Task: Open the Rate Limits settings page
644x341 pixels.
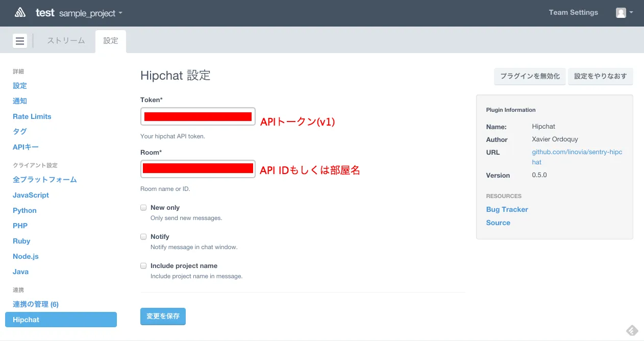Action: (x=32, y=116)
